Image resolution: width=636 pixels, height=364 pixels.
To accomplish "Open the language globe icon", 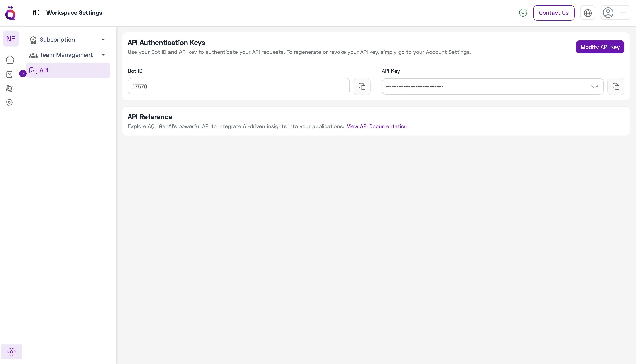I will [x=587, y=13].
